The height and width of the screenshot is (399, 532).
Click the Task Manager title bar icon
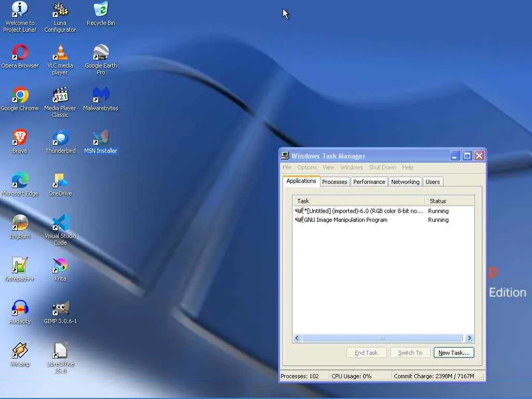(285, 156)
